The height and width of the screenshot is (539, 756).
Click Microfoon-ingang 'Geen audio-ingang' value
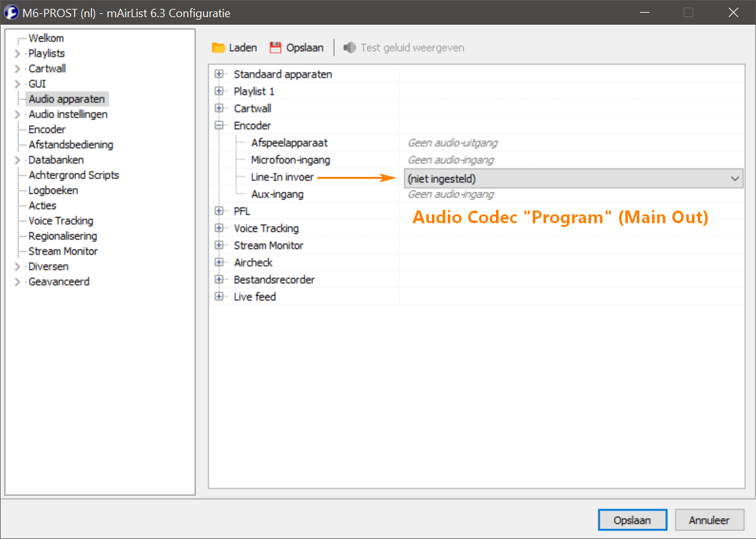(451, 160)
